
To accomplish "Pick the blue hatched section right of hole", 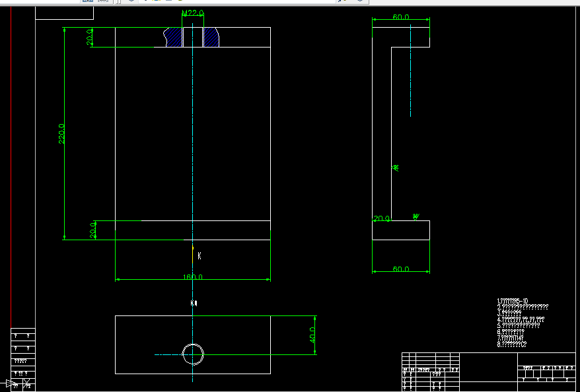I will pos(211,38).
